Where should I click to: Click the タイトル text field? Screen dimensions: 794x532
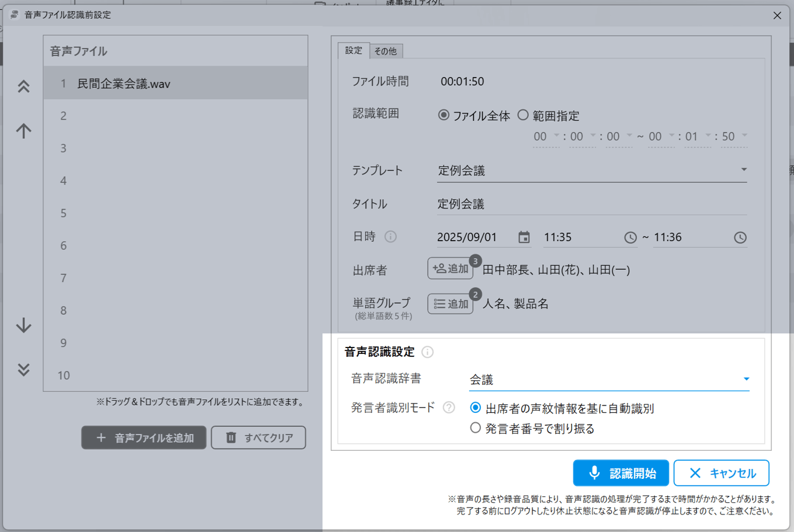[x=590, y=204]
